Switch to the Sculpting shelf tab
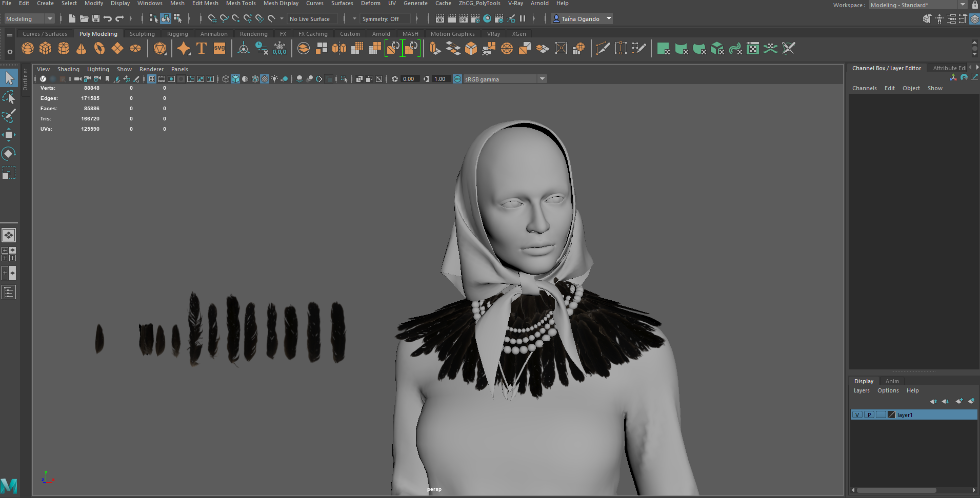This screenshot has height=498, width=980. pyautogui.click(x=142, y=34)
